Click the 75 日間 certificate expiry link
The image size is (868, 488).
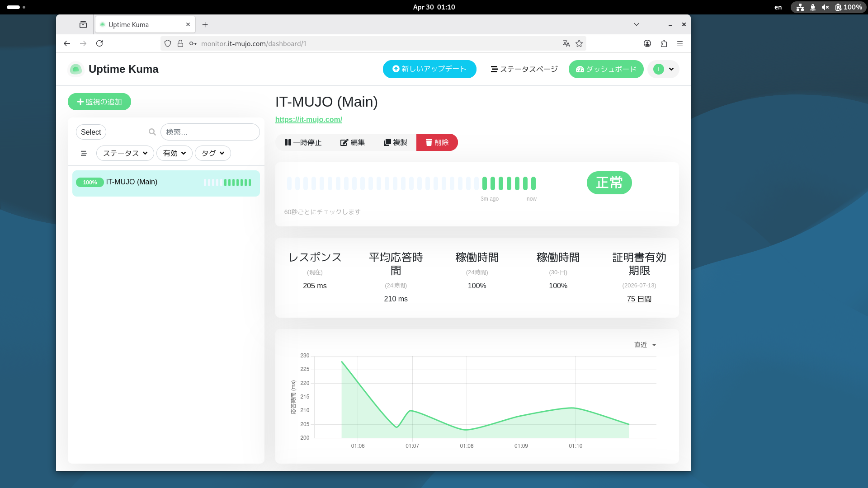[x=639, y=299]
